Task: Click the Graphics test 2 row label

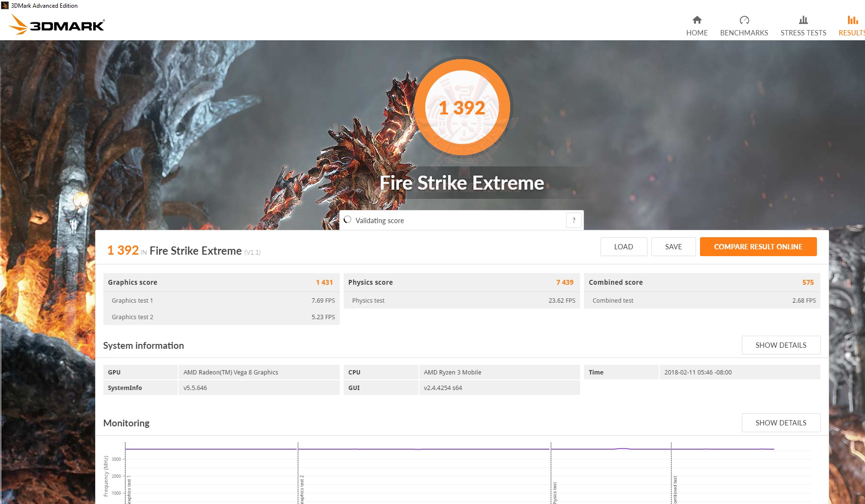Action: click(132, 317)
